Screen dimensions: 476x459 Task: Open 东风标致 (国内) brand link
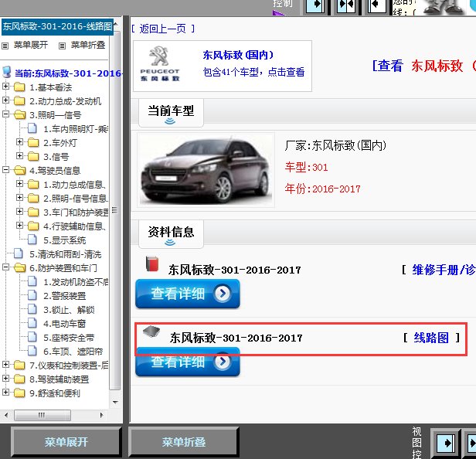(x=238, y=55)
